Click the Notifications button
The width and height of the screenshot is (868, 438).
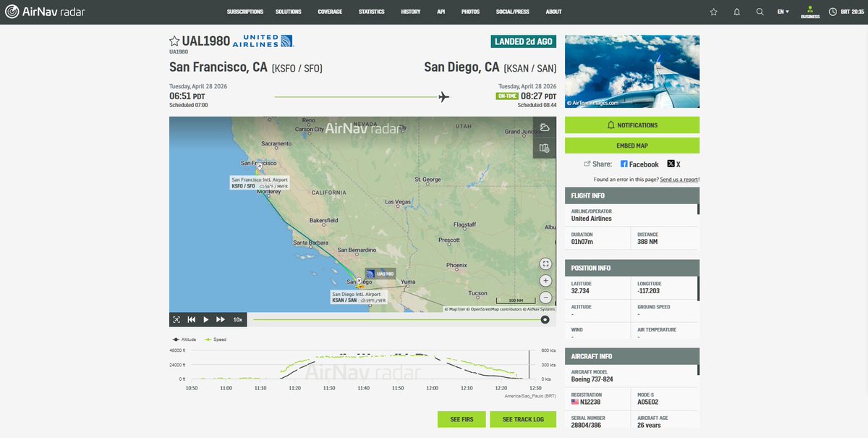click(632, 125)
